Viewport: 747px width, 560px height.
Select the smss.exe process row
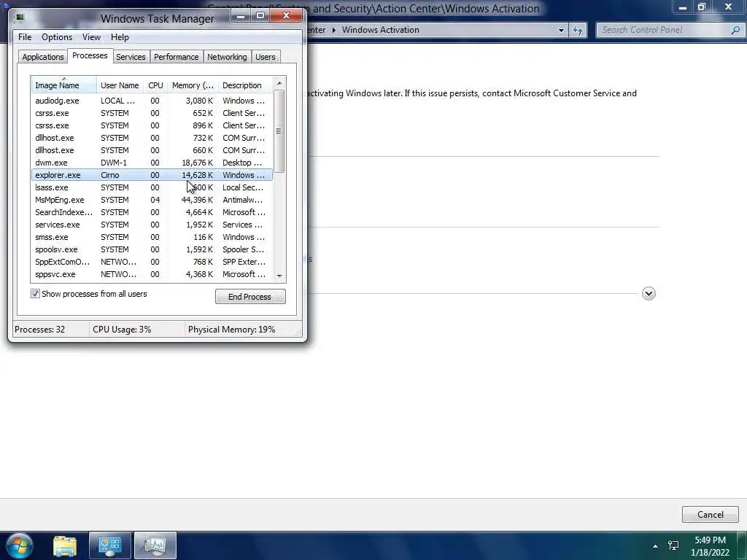152,237
